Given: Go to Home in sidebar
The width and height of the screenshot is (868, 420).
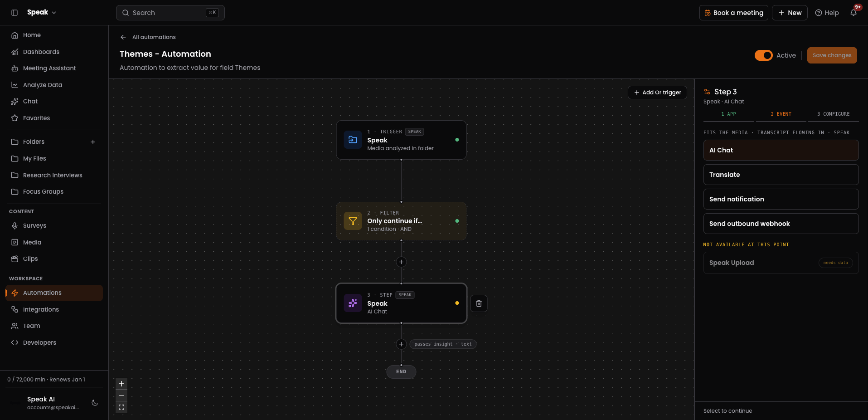Looking at the screenshot, I should tap(54, 35).
